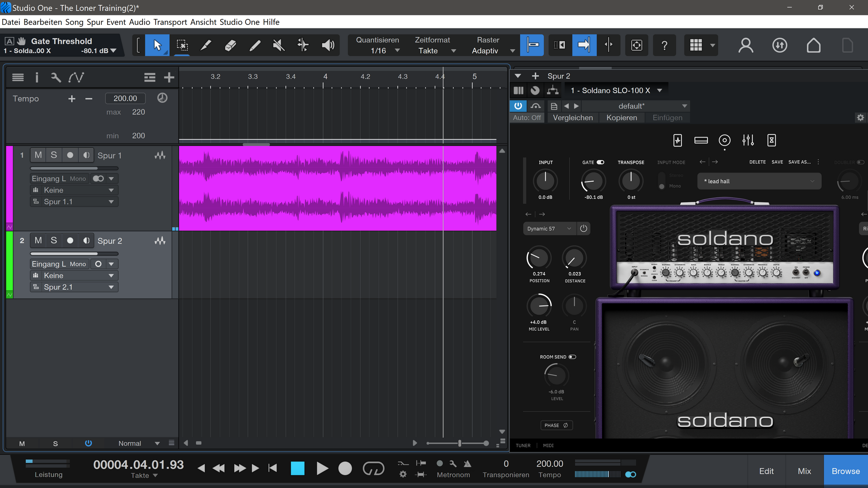Open the Datei menu

click(x=11, y=22)
